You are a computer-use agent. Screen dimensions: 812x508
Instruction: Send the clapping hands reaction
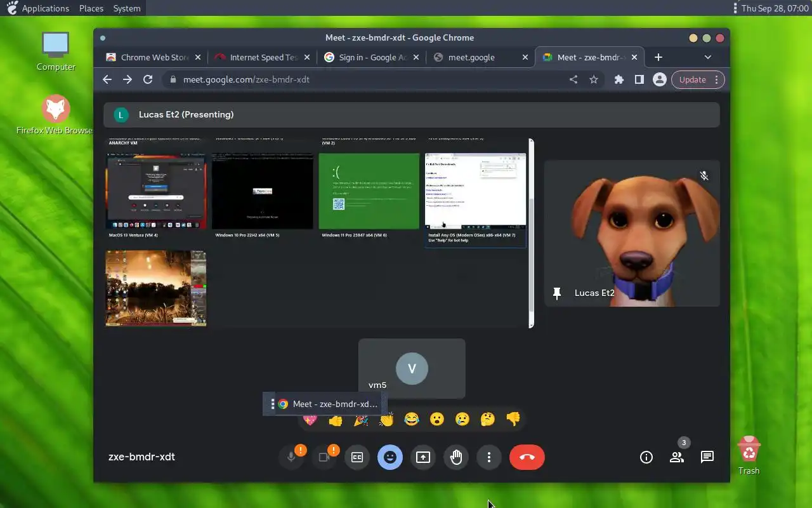click(386, 420)
